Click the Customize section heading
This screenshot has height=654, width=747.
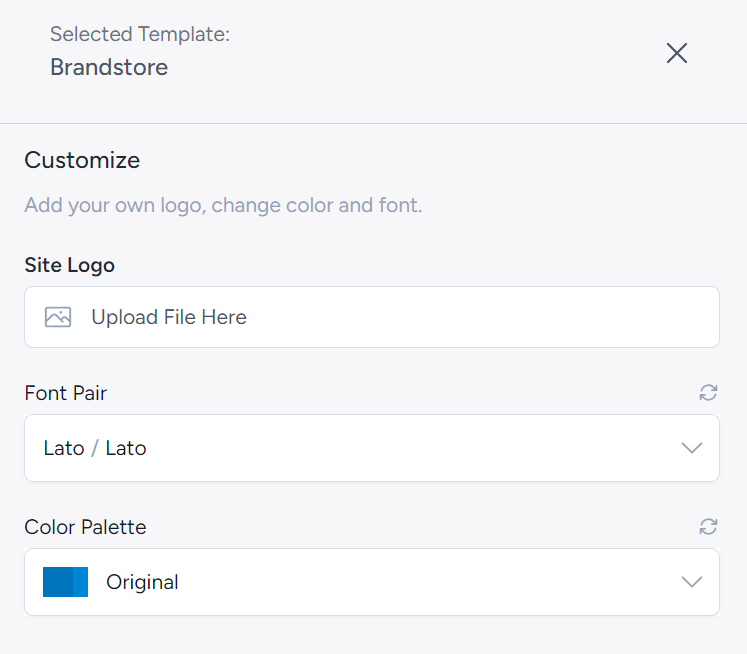[82, 160]
